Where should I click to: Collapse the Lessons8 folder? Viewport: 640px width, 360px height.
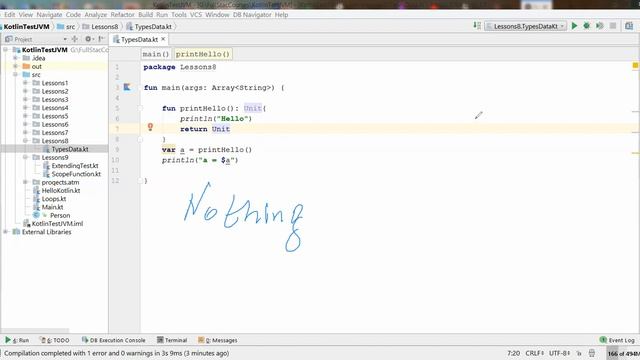pos(25,141)
